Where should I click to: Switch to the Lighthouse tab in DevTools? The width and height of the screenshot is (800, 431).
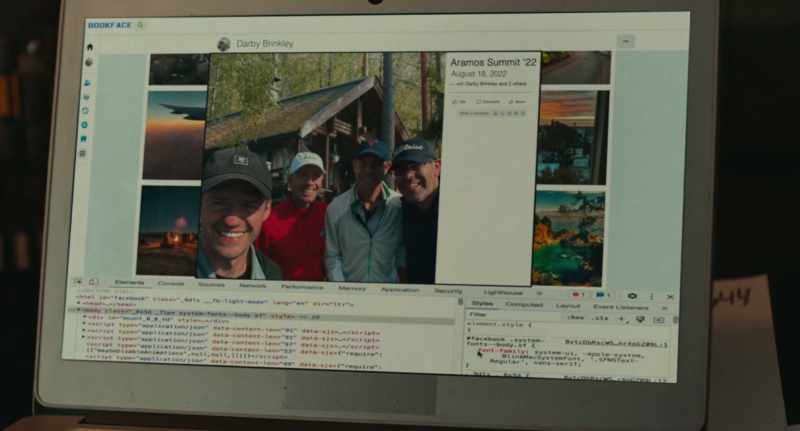(504, 293)
